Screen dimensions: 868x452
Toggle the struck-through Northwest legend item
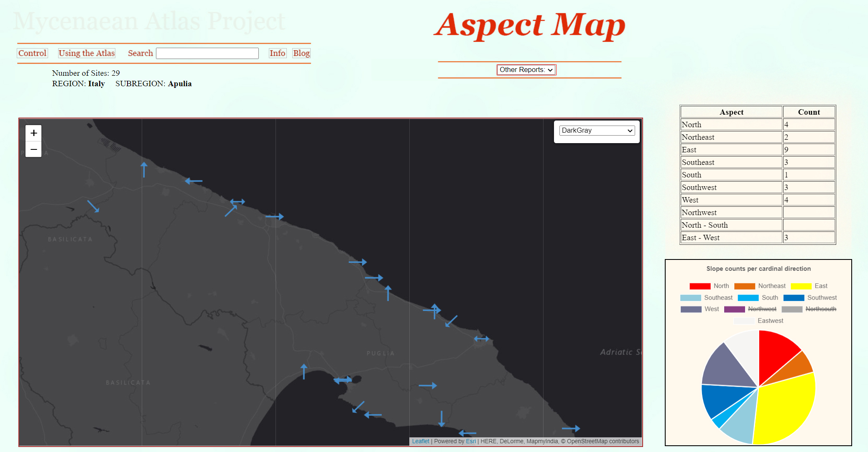(x=750, y=309)
